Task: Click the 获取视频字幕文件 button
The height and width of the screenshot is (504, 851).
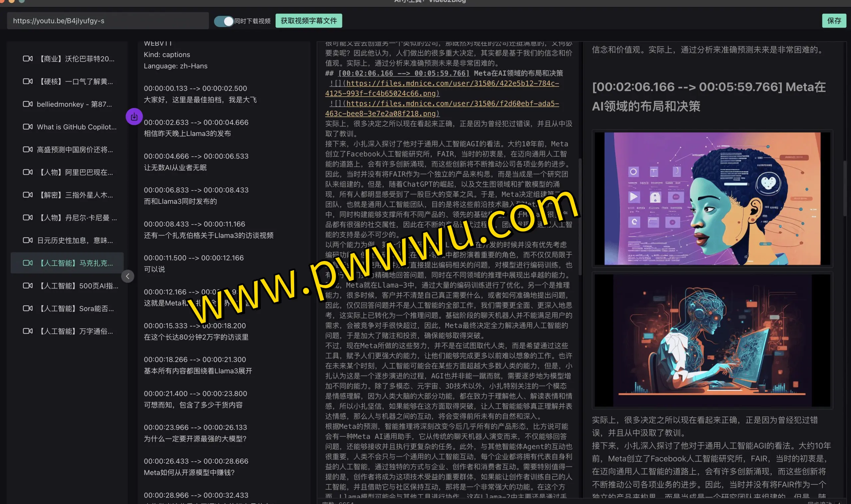Action: click(308, 21)
